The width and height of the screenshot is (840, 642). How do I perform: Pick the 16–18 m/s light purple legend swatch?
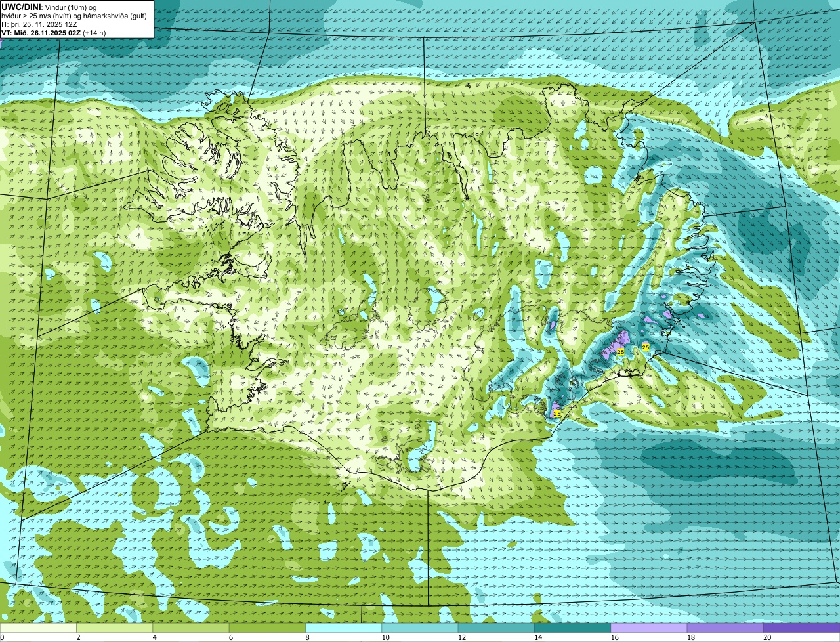(x=649, y=628)
